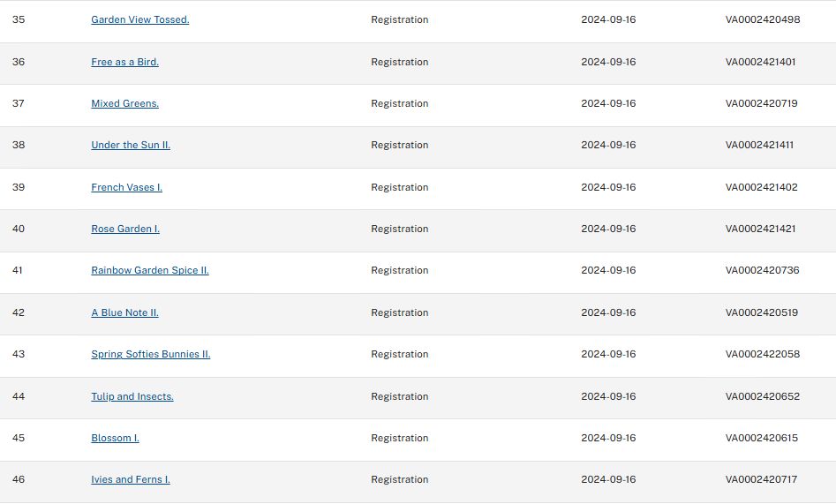The image size is (836, 504).
Task: Click registration number VA0002420717
Action: [x=761, y=479]
